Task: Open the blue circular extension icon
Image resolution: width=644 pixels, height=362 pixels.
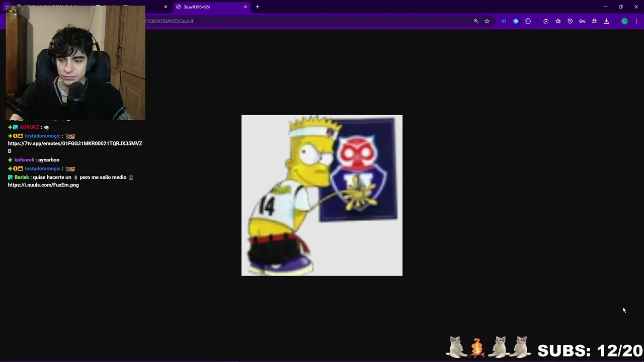Action: [516, 21]
